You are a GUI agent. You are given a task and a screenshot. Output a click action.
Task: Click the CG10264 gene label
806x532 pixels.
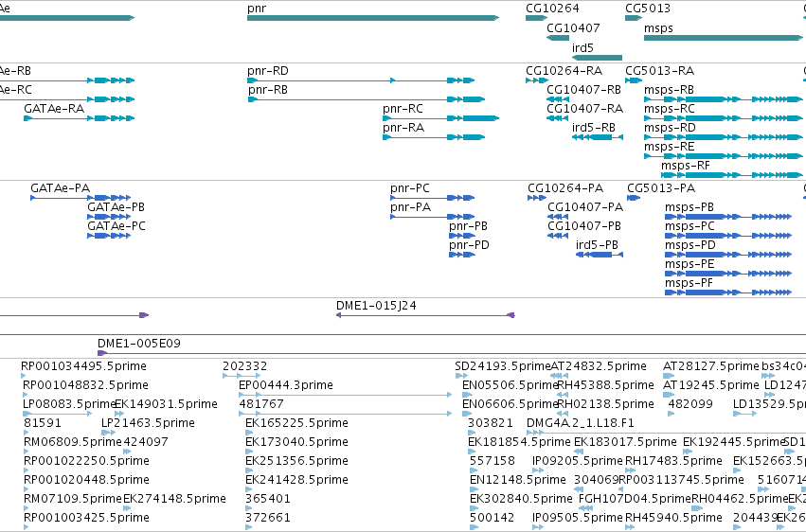click(x=552, y=9)
